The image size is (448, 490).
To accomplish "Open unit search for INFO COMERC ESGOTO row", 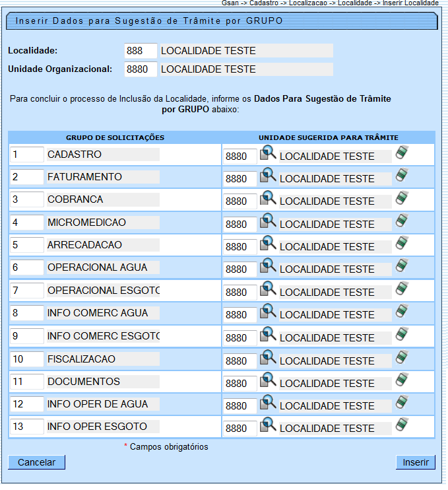I will pos(267,335).
